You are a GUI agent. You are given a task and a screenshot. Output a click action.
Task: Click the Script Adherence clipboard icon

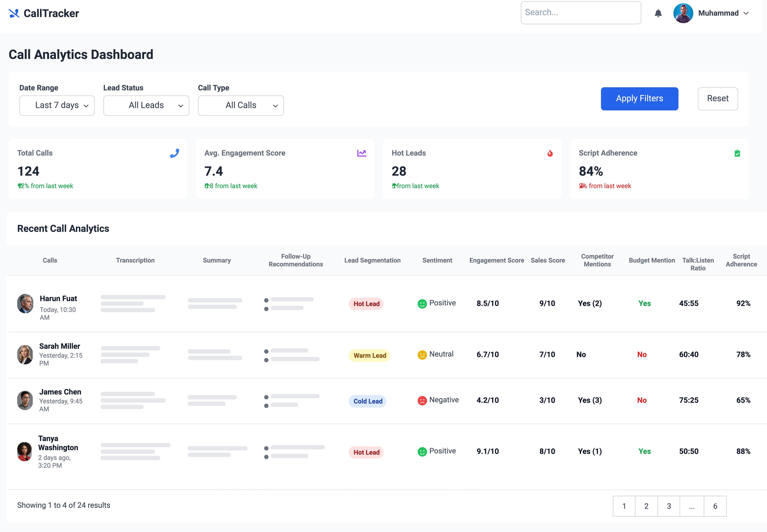pos(737,153)
